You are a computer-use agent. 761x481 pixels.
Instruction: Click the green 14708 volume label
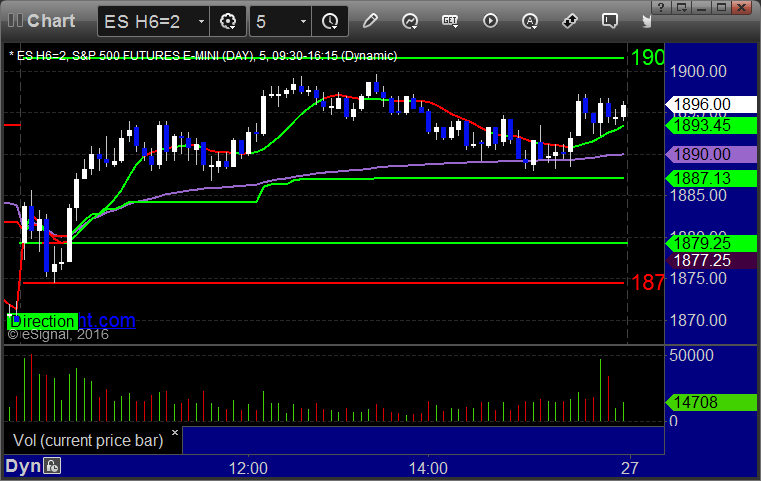click(711, 402)
